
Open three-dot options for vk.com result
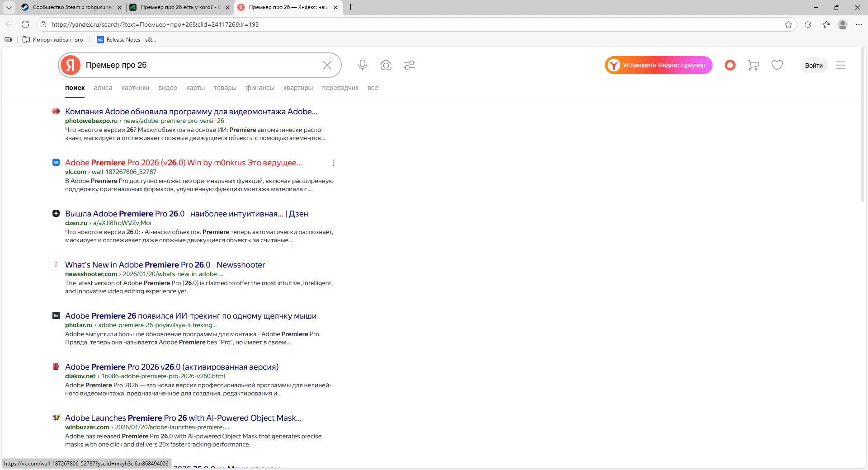[333, 163]
